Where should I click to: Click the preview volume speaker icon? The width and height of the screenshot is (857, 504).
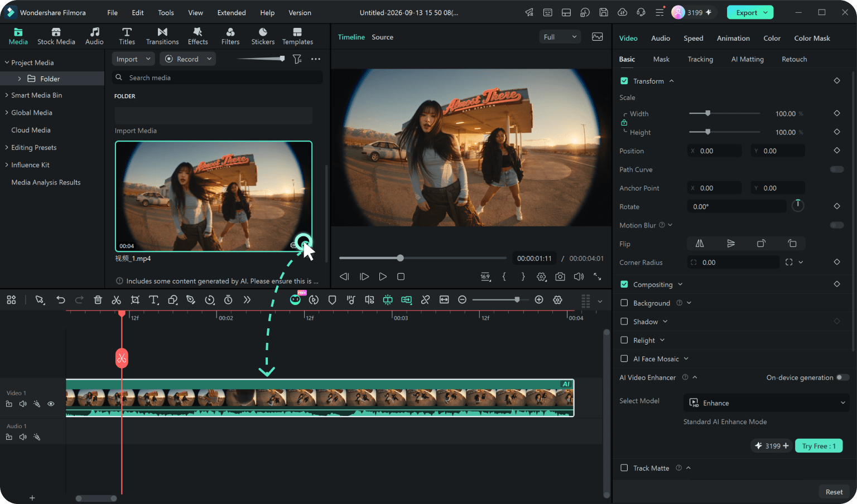pyautogui.click(x=579, y=277)
